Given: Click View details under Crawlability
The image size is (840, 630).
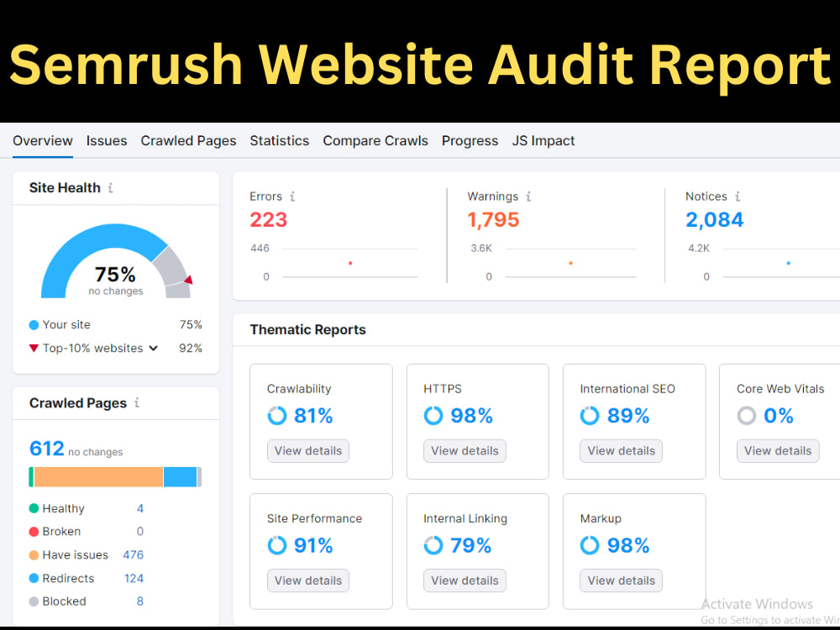Looking at the screenshot, I should click(307, 450).
